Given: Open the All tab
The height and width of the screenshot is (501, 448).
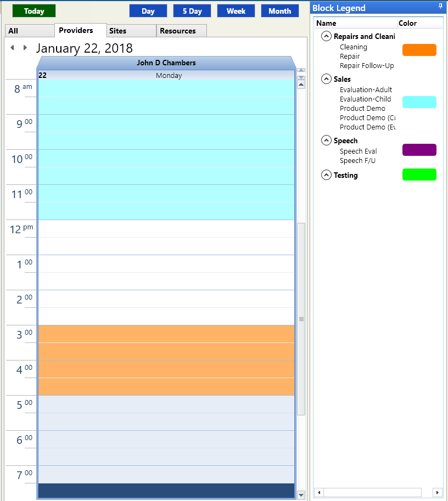Looking at the screenshot, I should pyautogui.click(x=30, y=31).
